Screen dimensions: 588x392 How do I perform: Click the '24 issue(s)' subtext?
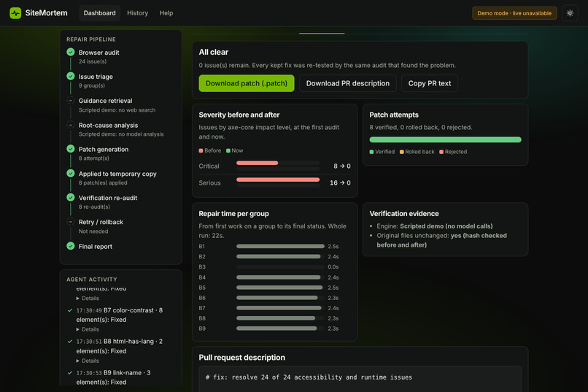(93, 61)
